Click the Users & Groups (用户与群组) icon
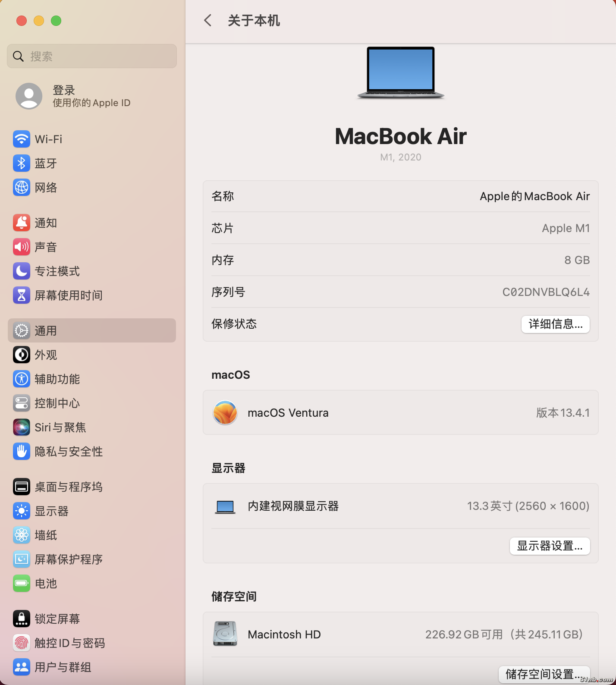616x685 pixels. point(22,667)
